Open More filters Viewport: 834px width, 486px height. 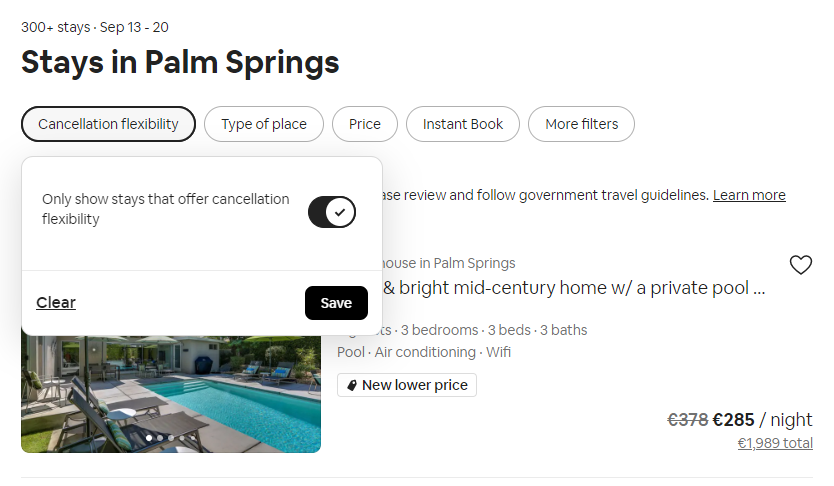pos(581,124)
